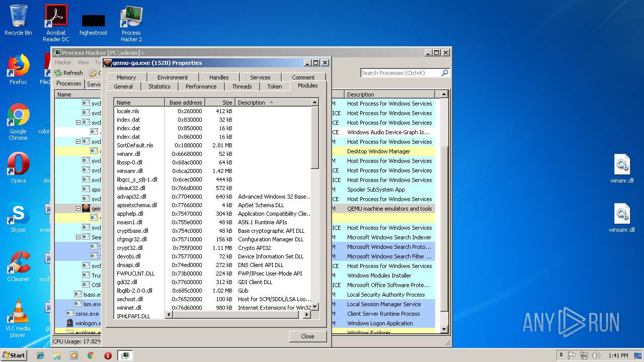
Task: Select libssp-0.dll module row
Action: point(212,162)
